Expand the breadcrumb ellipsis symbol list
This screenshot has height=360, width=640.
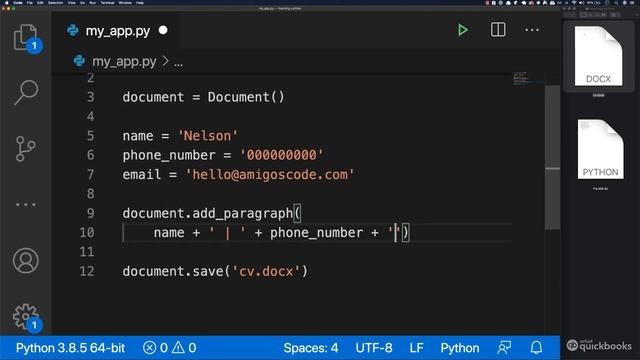click(178, 62)
